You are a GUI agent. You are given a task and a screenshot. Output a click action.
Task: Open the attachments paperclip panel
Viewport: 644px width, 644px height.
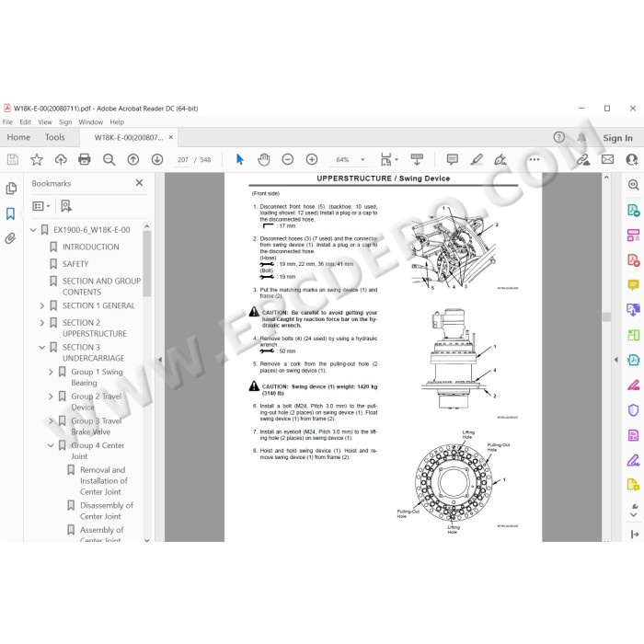point(11,238)
